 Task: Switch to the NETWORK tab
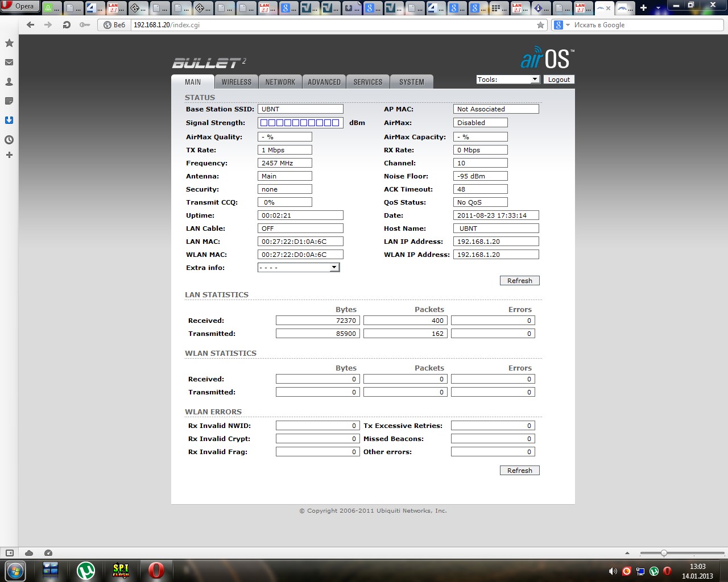280,82
